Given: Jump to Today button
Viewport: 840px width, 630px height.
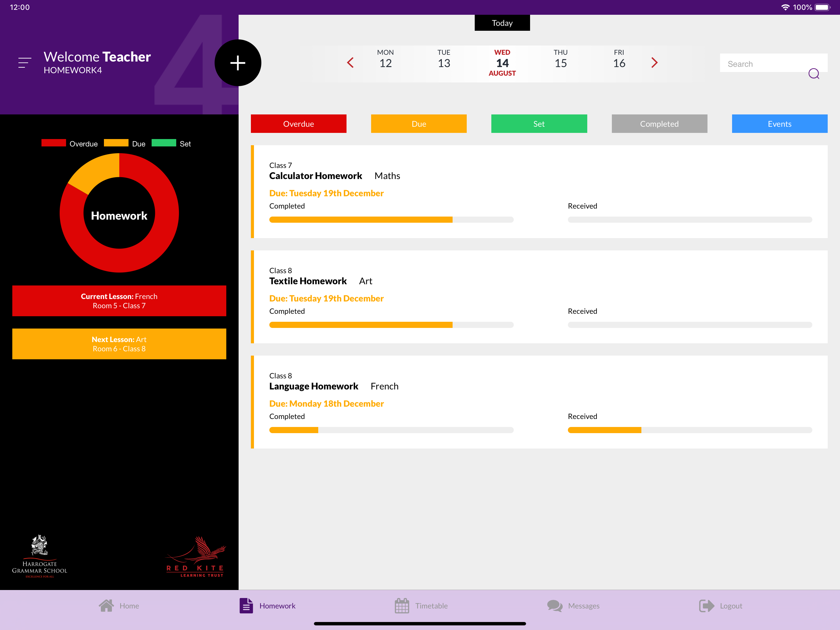Looking at the screenshot, I should tap(502, 23).
